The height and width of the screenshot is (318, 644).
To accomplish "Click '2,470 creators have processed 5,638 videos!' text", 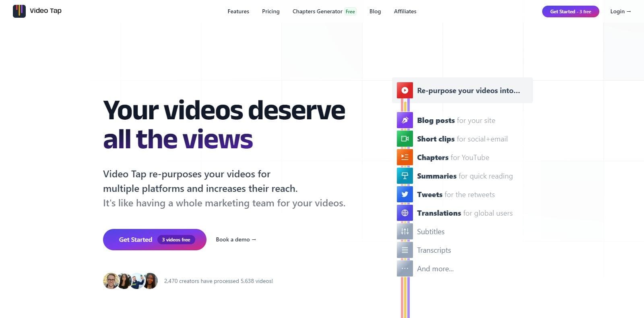I will point(219,281).
